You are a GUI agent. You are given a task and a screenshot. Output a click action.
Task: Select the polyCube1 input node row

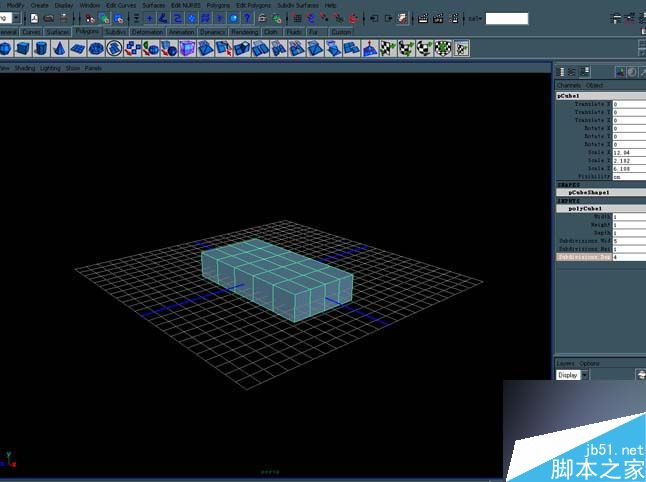tap(601, 208)
